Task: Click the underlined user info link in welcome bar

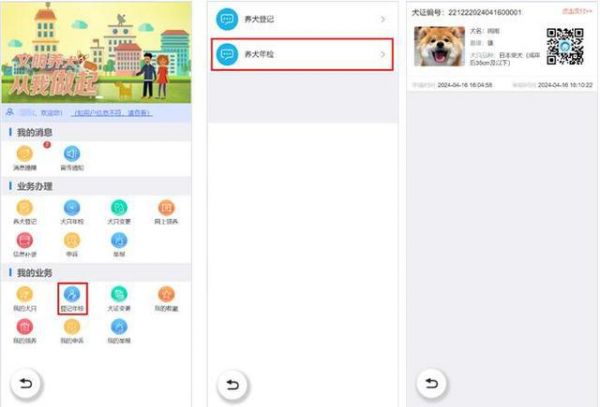Action: coord(112,113)
